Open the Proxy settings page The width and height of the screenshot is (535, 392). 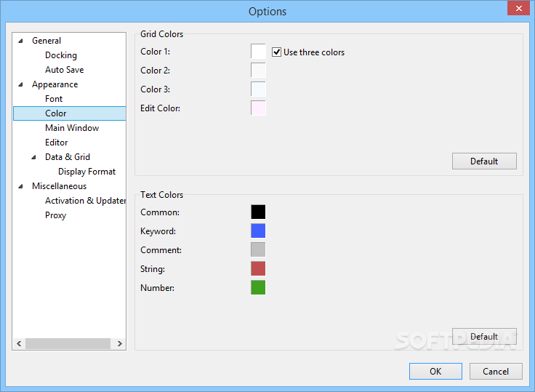click(55, 215)
